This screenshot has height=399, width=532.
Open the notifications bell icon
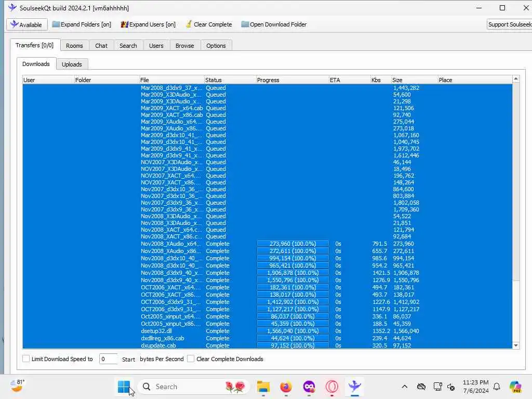pyautogui.click(x=497, y=387)
